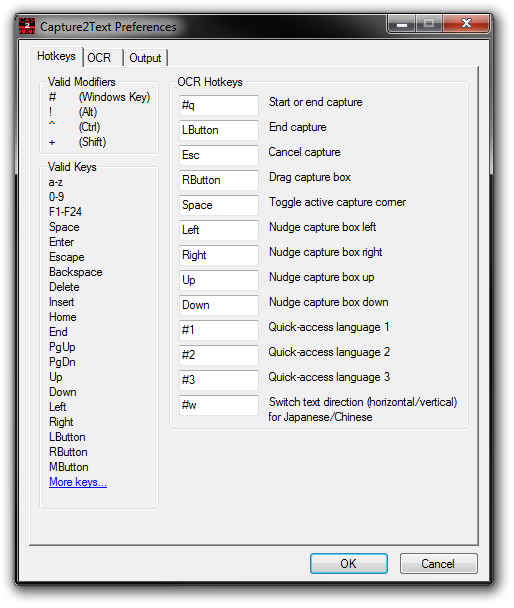
Task: Edit the Nudge capture box left field
Action: [x=219, y=230]
